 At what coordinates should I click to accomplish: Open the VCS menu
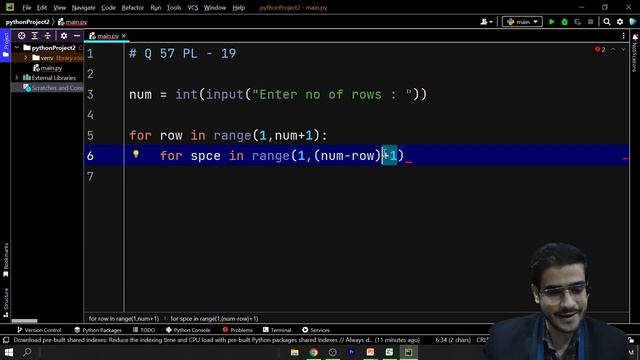[193, 7]
